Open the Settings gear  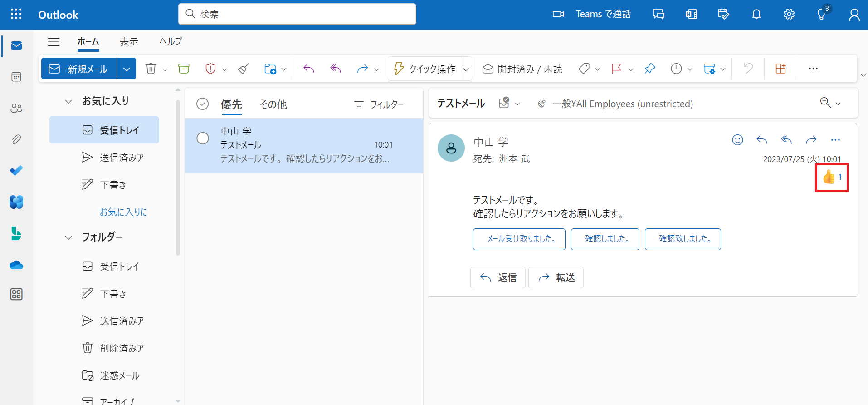pyautogui.click(x=789, y=15)
